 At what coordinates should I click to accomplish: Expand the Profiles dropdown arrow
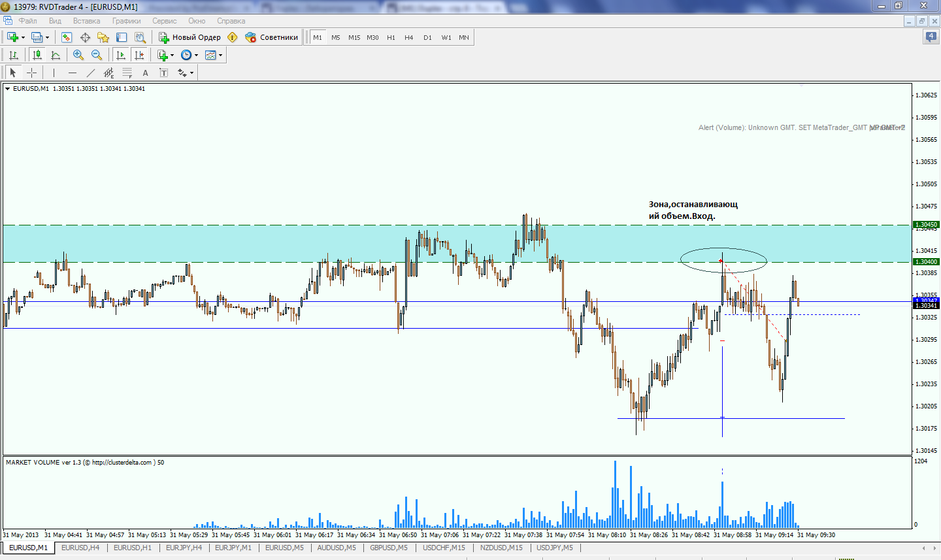47,37
